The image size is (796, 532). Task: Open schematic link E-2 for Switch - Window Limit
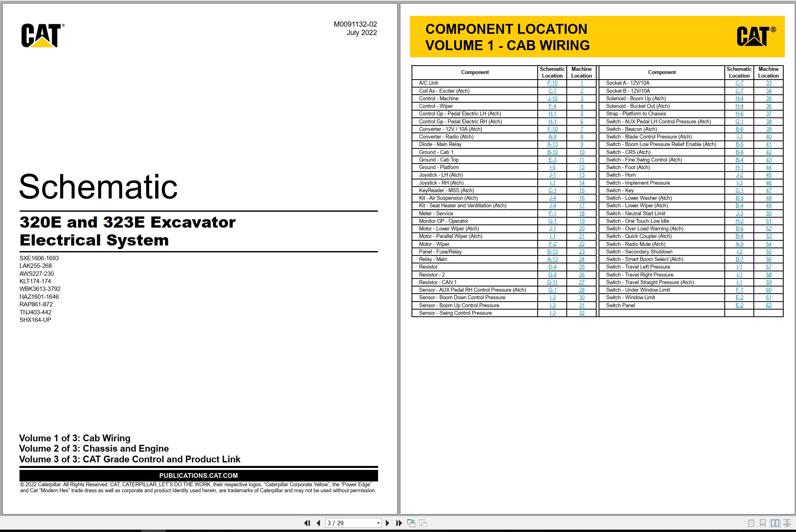(x=739, y=297)
